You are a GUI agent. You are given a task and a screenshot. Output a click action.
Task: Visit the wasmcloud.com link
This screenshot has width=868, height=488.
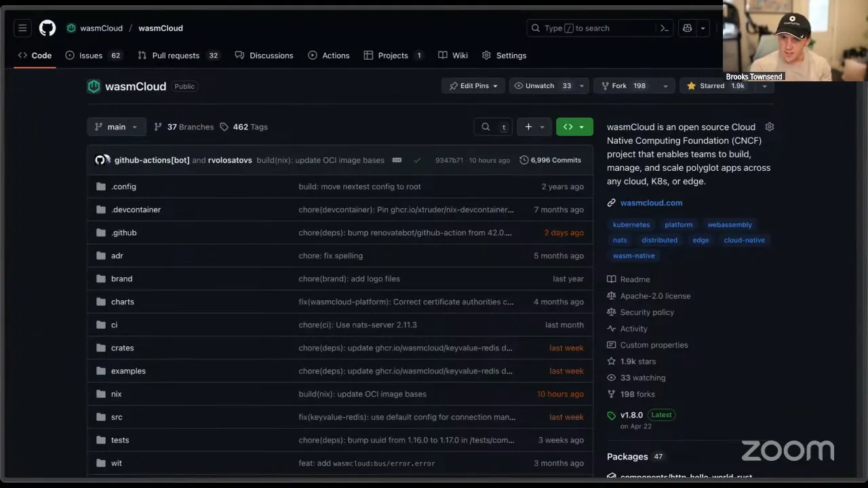(x=651, y=203)
